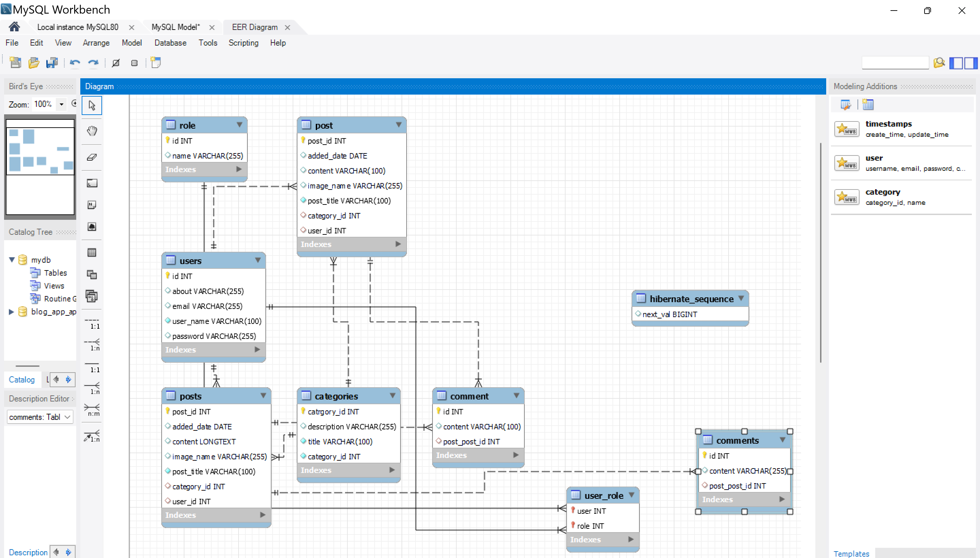Open the post table header dropdown arrow
The image size is (980, 558).
point(398,125)
